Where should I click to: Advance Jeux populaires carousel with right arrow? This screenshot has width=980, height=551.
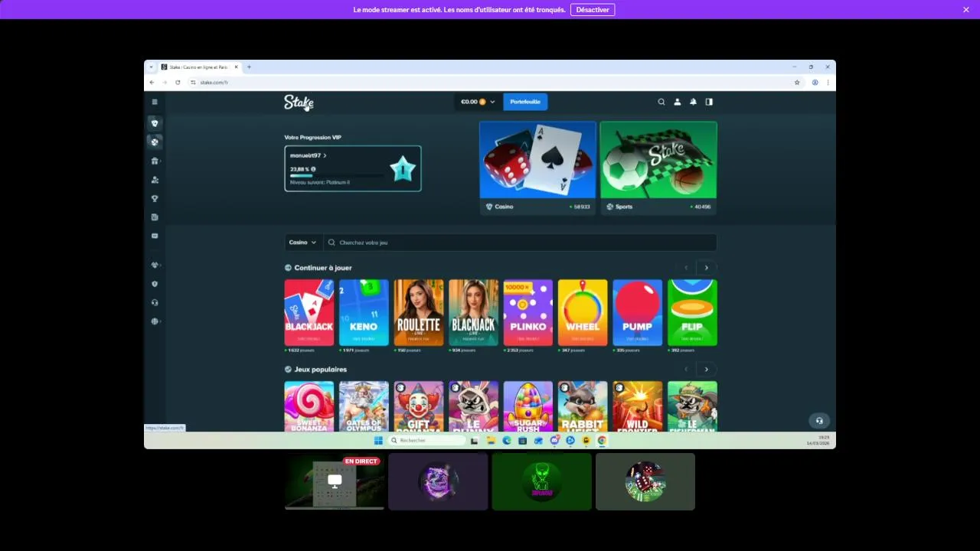(706, 369)
